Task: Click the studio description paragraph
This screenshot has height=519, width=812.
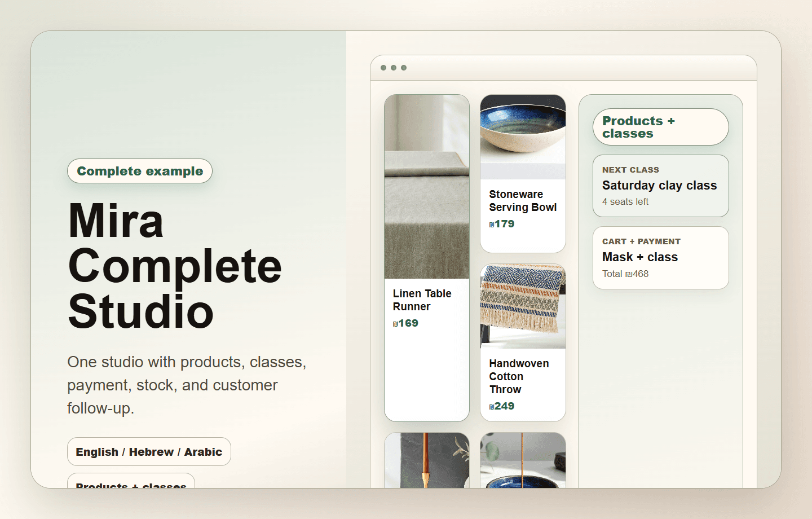Action: [x=187, y=385]
